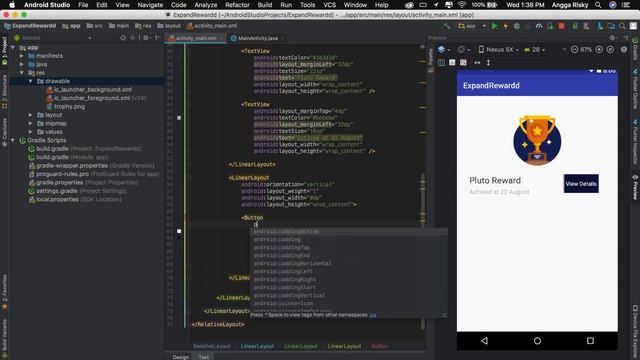This screenshot has height=360, width=640.
Task: Click the Wi-Fi status icon in menu bar
Action: 462,5
